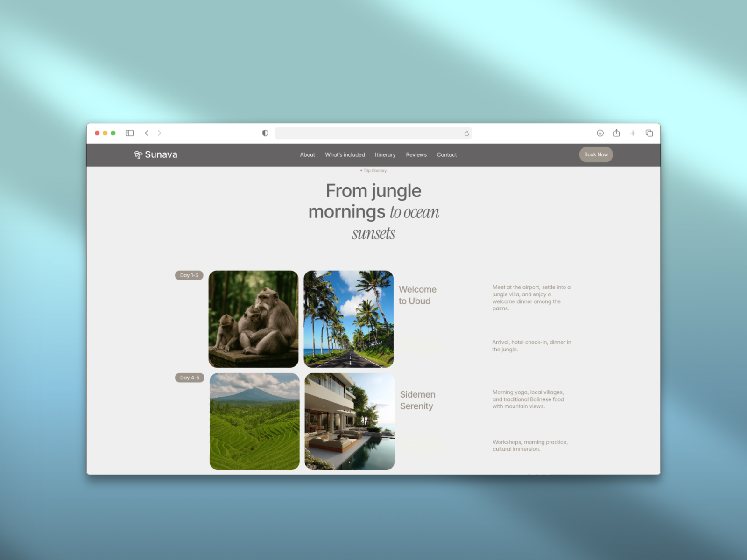Click the 'Morning yoga, local villages' text

point(528,399)
